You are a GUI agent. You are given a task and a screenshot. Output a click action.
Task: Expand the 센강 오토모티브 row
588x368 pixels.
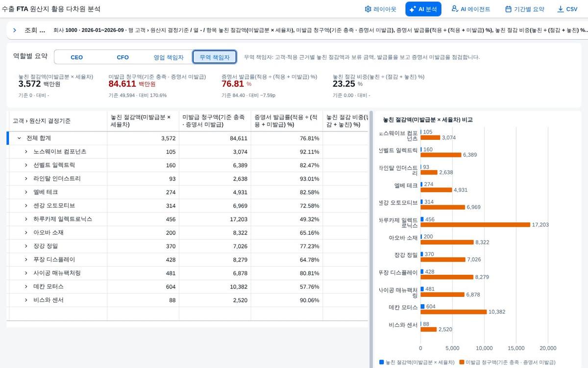click(26, 206)
